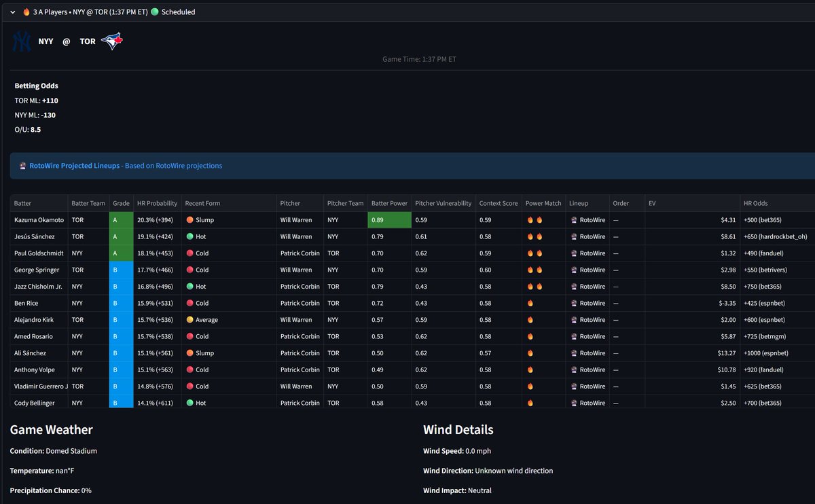This screenshot has width=815, height=504.
Task: Click the $-3.35 EV cell
Action: [693, 303]
